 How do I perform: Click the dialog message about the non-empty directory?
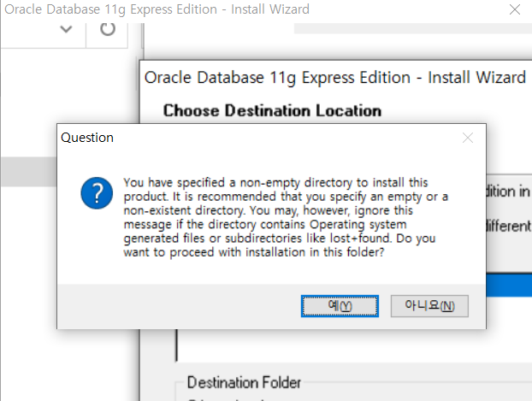[286, 217]
